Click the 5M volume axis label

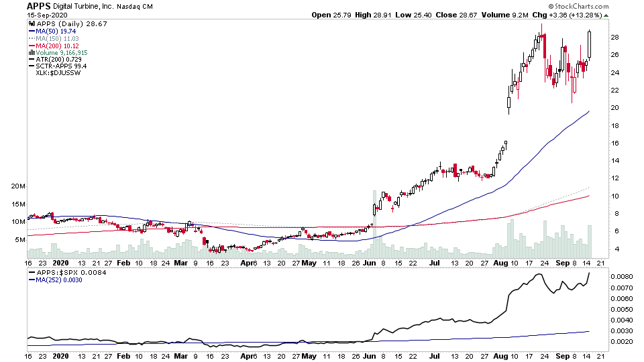[x=19, y=240]
